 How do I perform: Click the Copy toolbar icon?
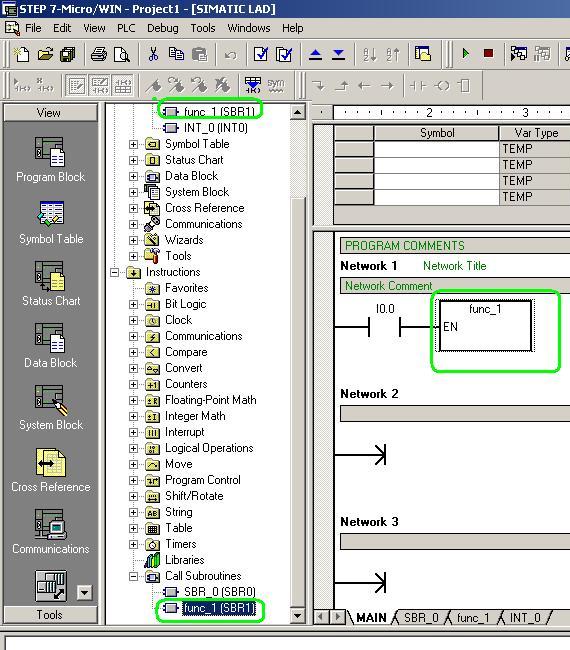[x=176, y=54]
